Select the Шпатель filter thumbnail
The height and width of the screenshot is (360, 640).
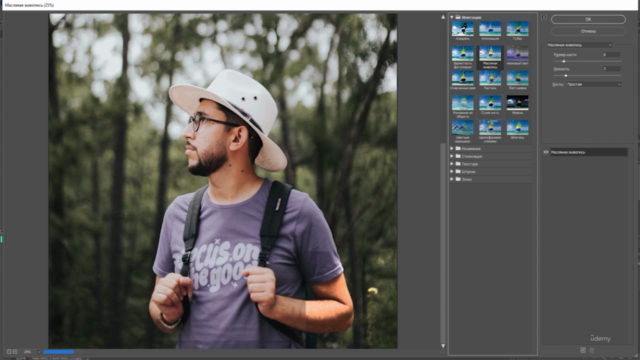[517, 127]
